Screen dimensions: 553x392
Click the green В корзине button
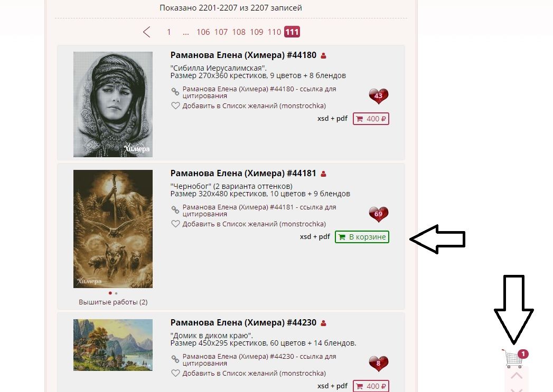point(362,237)
